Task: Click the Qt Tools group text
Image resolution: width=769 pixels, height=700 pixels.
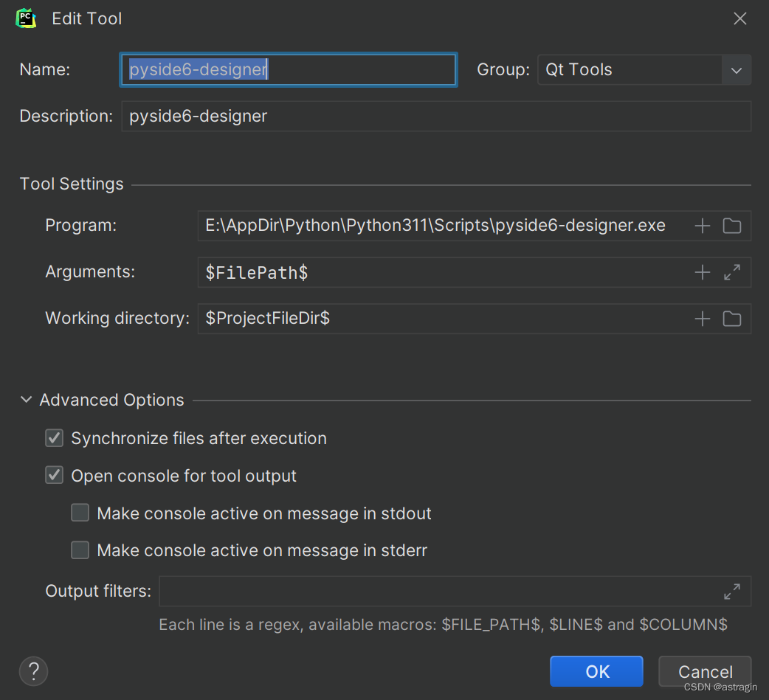Action: coord(579,69)
